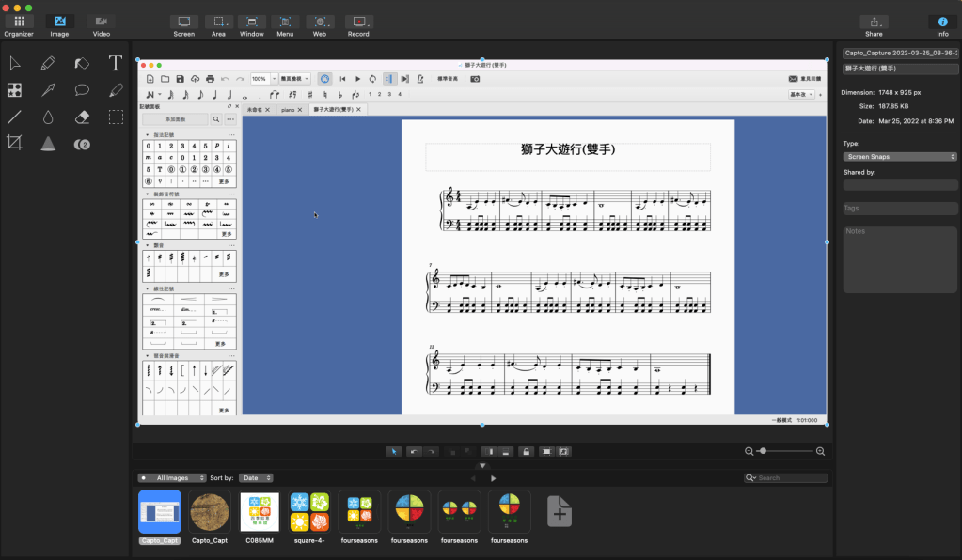Select the Crop tool
The height and width of the screenshot is (560, 962).
(14, 143)
